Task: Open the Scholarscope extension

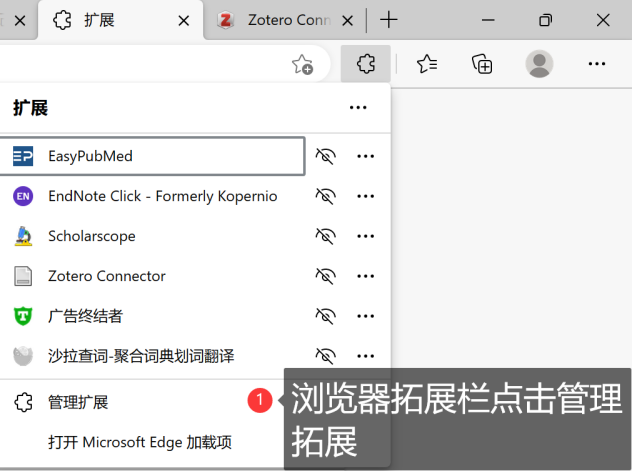Action: [152, 236]
